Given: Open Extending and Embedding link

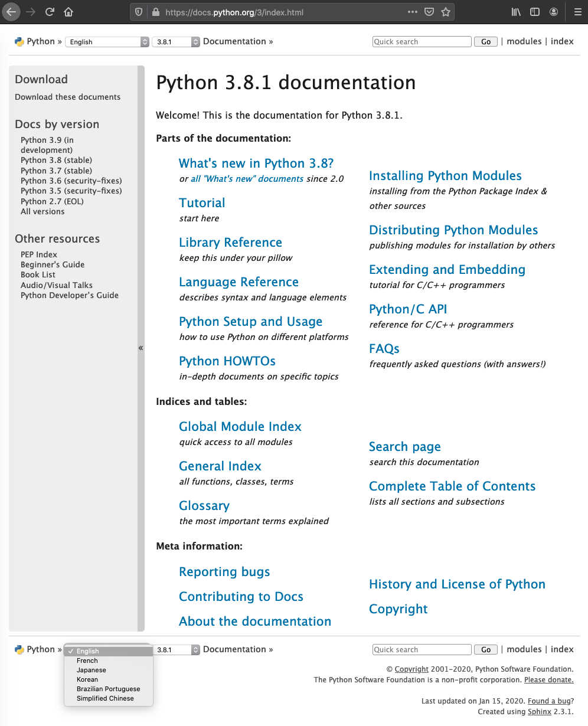Looking at the screenshot, I should pyautogui.click(x=447, y=270).
